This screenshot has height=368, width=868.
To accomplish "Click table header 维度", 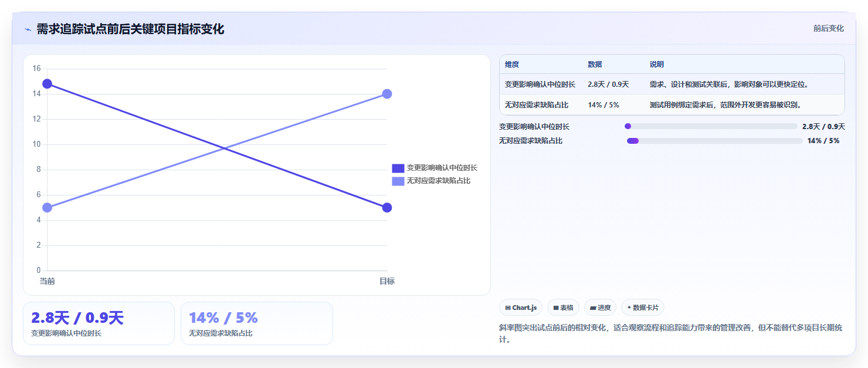I will point(512,65).
